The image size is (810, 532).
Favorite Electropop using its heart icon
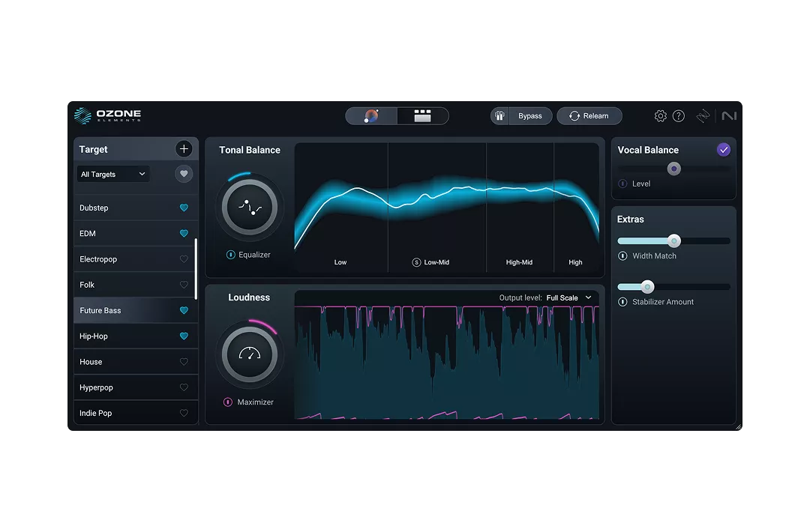(x=184, y=259)
